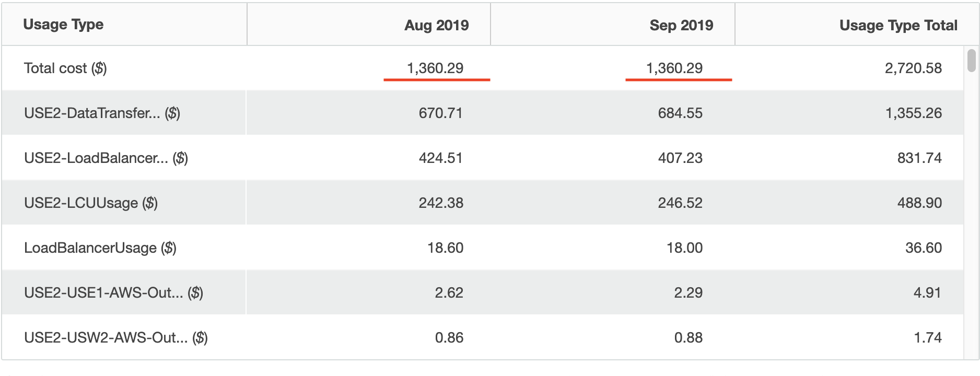Select Total cost value for Aug 2019

tap(435, 68)
